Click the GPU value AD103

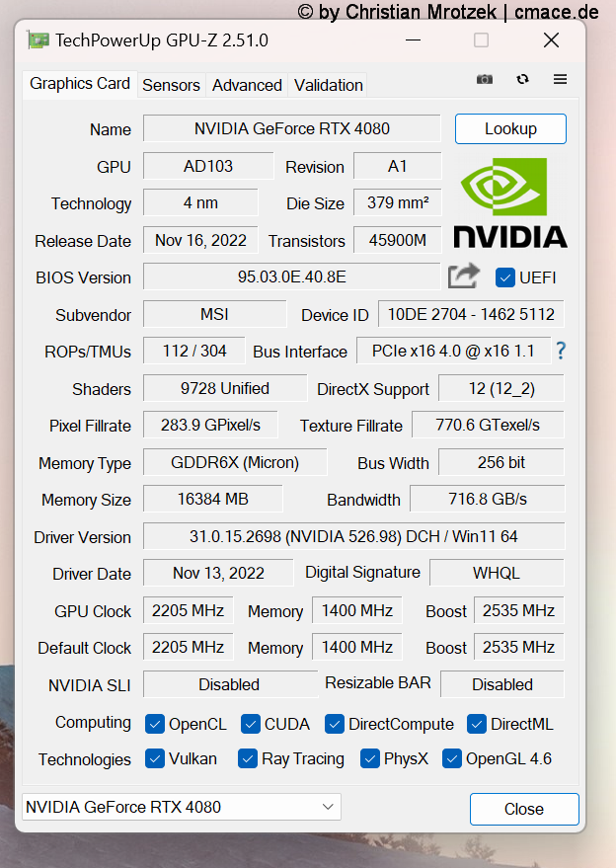click(208, 166)
